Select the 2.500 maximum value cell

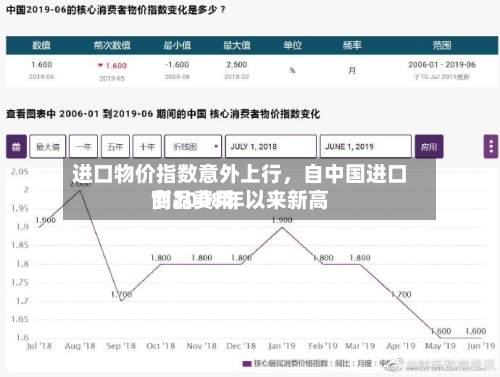click(237, 65)
